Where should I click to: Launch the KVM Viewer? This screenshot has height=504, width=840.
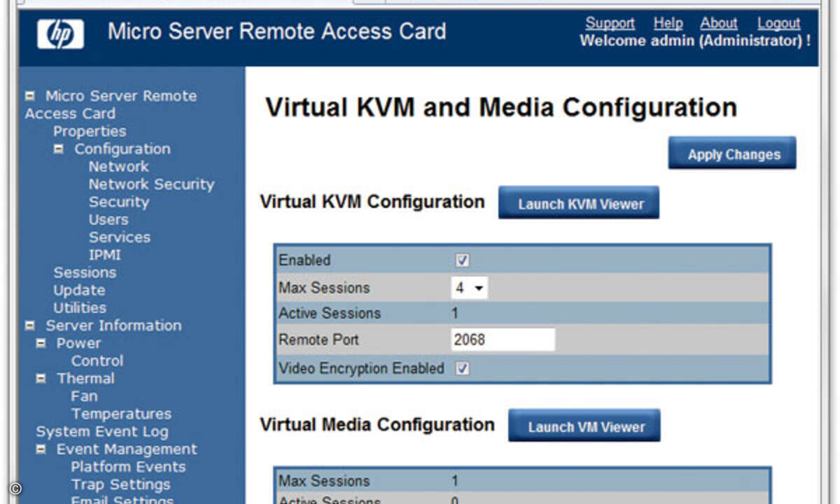click(x=579, y=203)
